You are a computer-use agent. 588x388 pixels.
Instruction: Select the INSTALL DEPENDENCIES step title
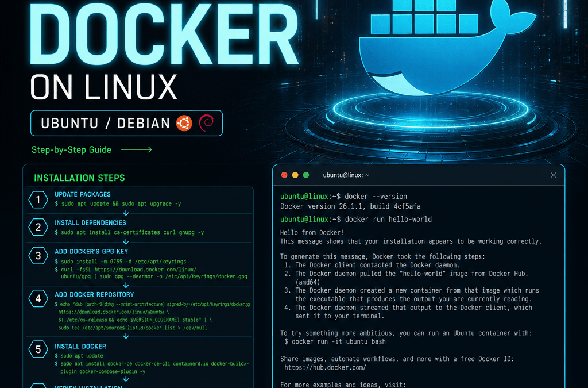90,223
